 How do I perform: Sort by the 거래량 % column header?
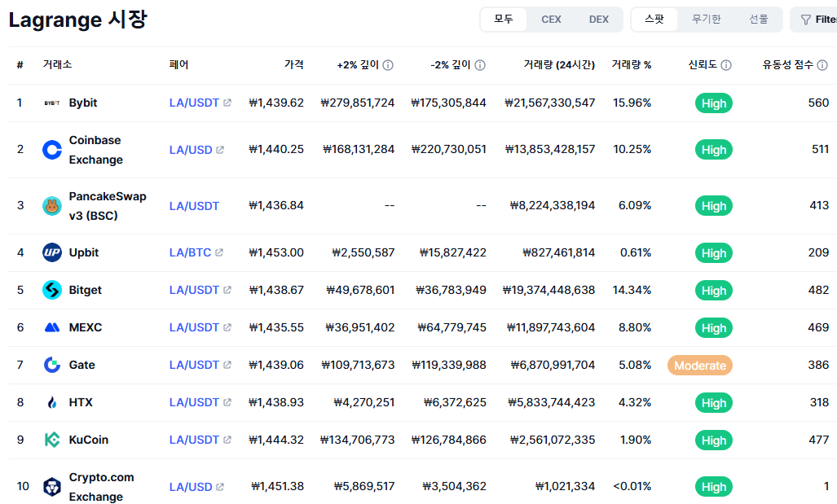tap(632, 64)
